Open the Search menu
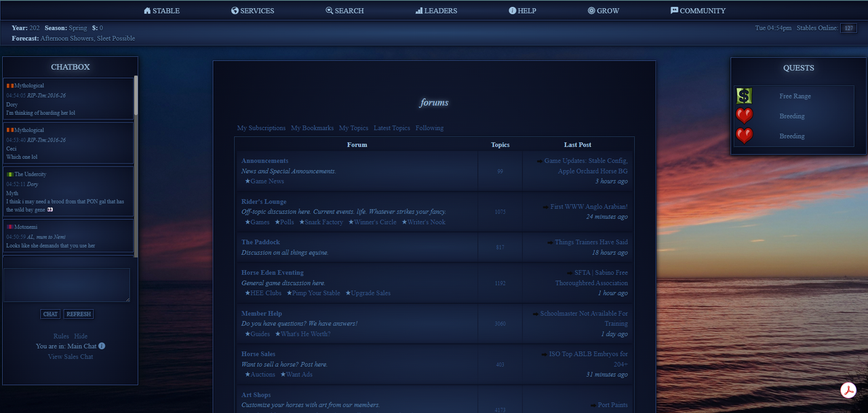 [x=344, y=11]
